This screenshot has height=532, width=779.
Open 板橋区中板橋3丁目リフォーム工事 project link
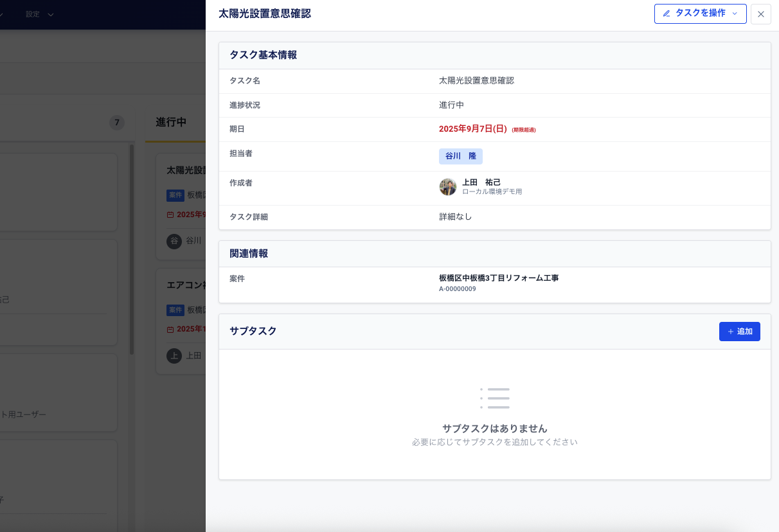click(498, 278)
